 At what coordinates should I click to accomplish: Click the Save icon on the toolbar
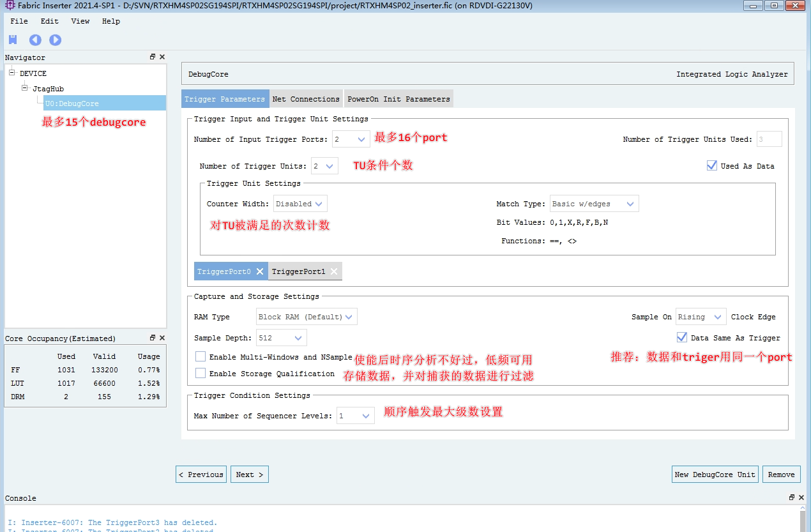(13, 39)
